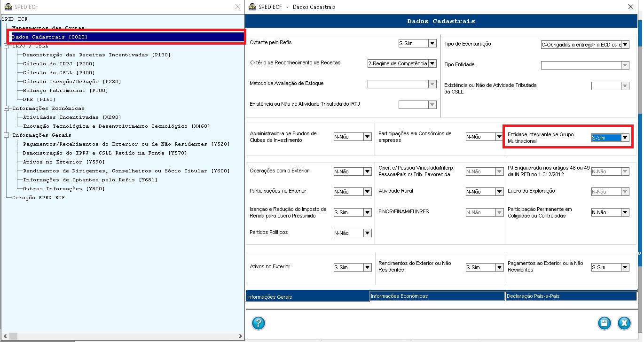Open the Participação Permanente em Coligadas dropdown
This screenshot has width=644, height=342.
point(625,212)
